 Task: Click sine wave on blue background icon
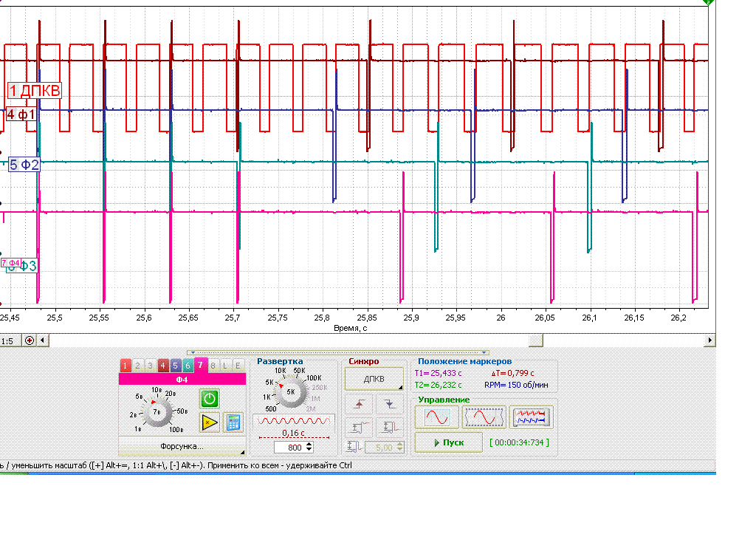coord(437,417)
